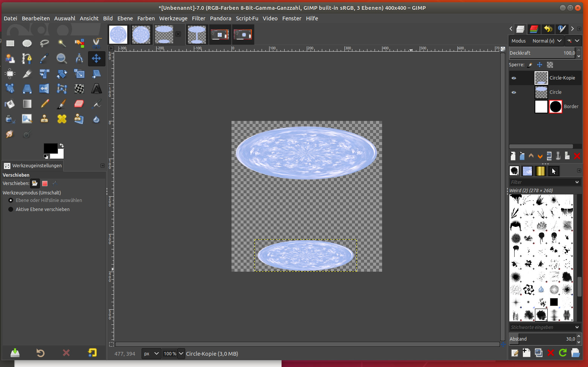Select the Gradient fill tool
588x367 pixels.
[x=27, y=104]
